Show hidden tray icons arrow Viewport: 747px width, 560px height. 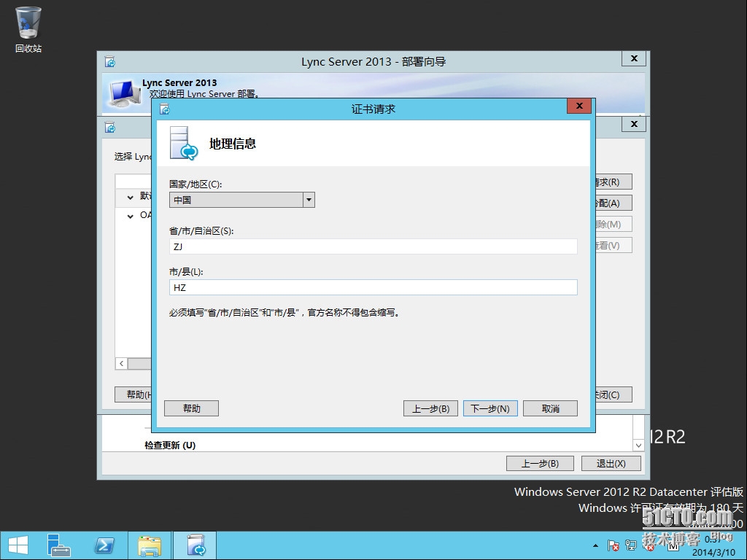coord(595,545)
